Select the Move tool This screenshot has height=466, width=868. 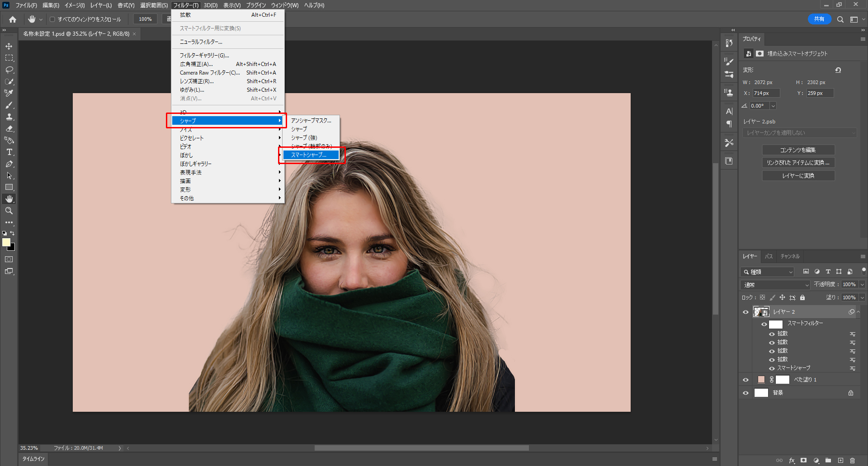pos(9,46)
